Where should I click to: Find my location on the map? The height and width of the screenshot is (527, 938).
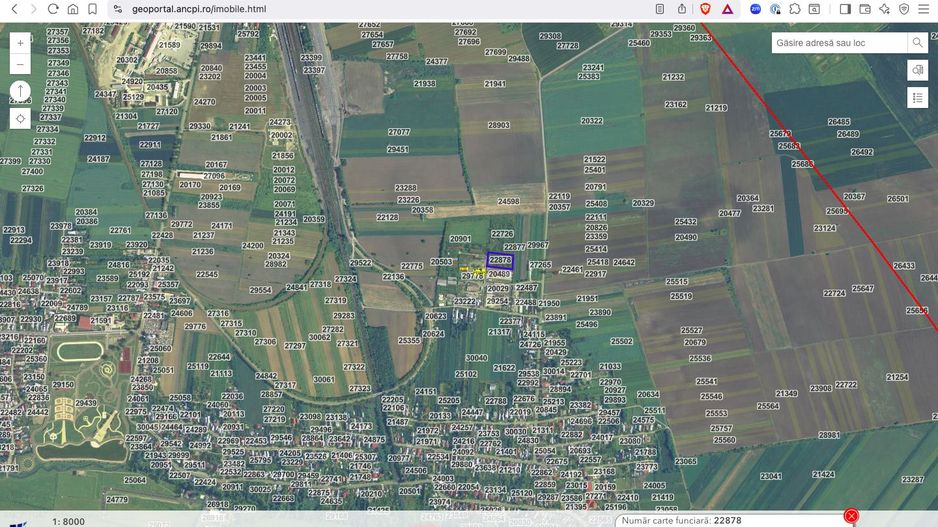tap(20, 118)
